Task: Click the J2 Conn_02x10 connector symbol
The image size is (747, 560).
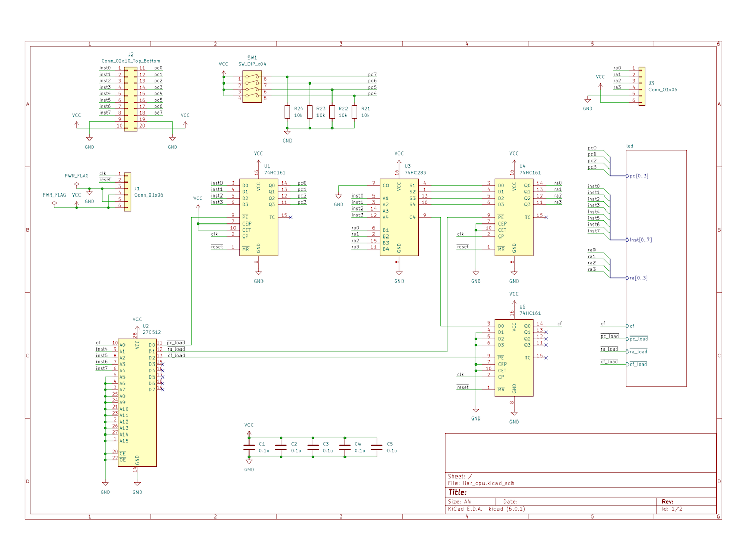Action: (131, 97)
